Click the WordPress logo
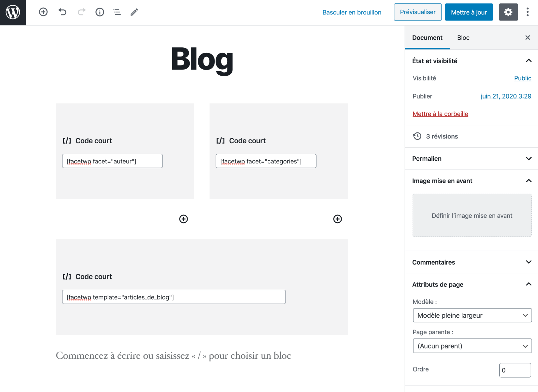This screenshot has height=392, width=538. pyautogui.click(x=13, y=12)
